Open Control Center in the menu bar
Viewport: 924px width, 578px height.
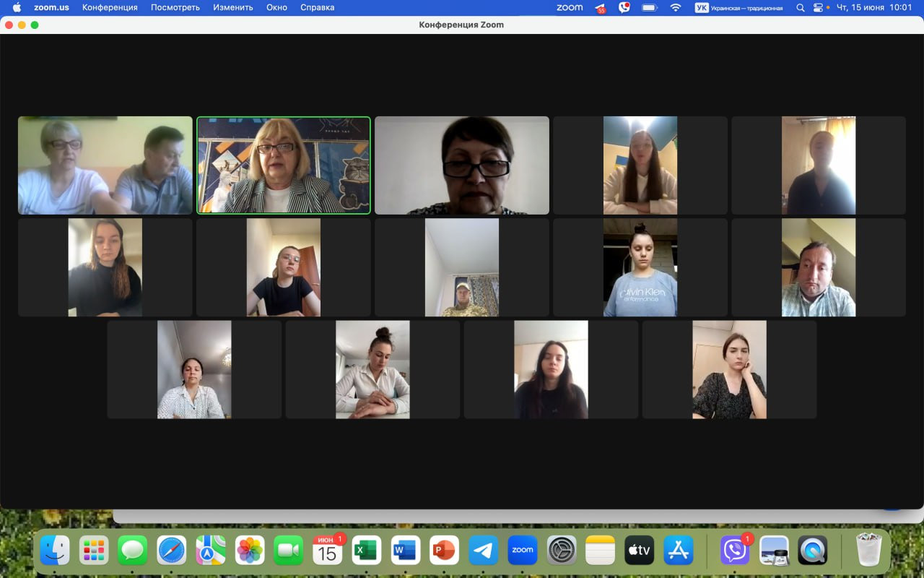819,7
